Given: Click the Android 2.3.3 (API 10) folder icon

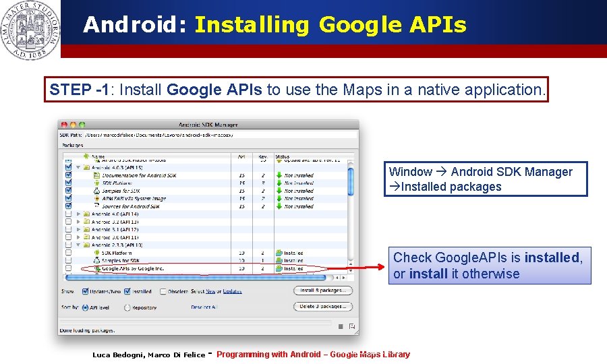Looking at the screenshot, I should (87, 245).
